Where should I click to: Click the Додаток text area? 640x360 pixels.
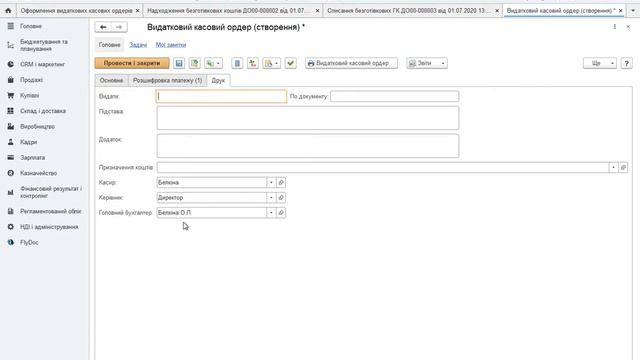pyautogui.click(x=308, y=146)
